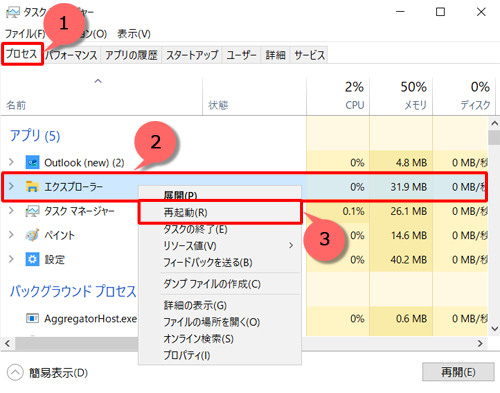Click the Outlook (new) app icon
500x393 pixels.
32,162
